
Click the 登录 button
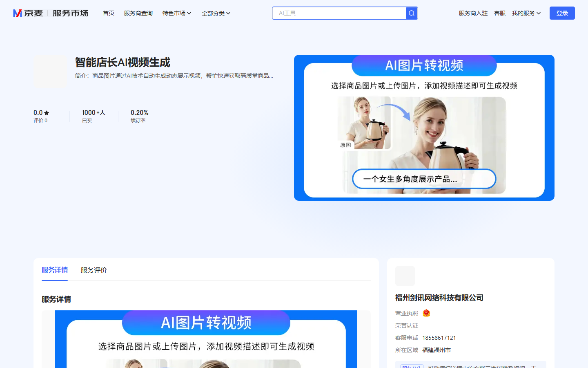(x=562, y=13)
